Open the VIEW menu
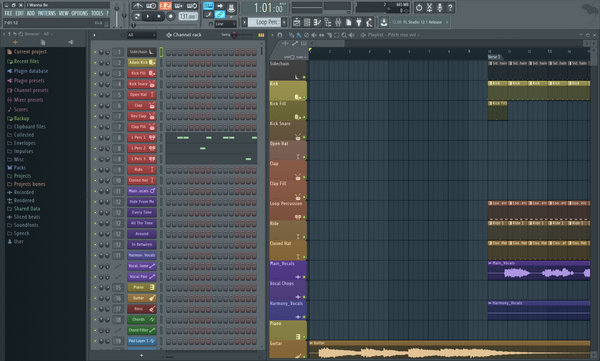 (64, 13)
